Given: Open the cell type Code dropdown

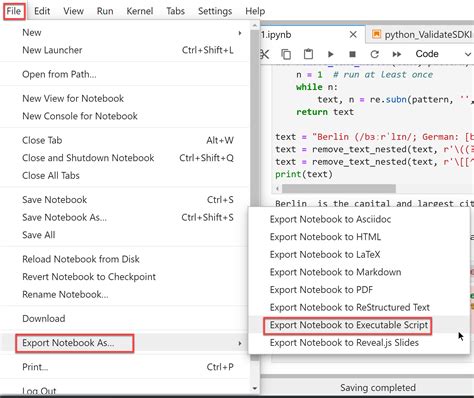Looking at the screenshot, I should tap(443, 54).
